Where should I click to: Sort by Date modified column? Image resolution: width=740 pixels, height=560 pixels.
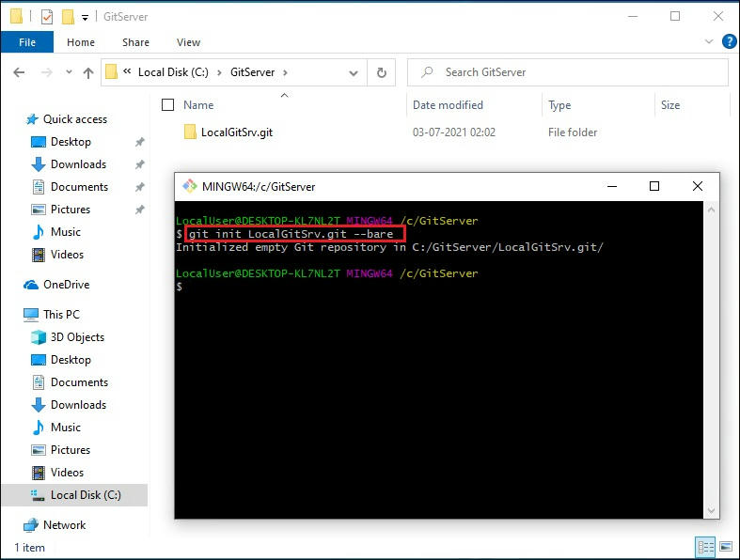(448, 104)
